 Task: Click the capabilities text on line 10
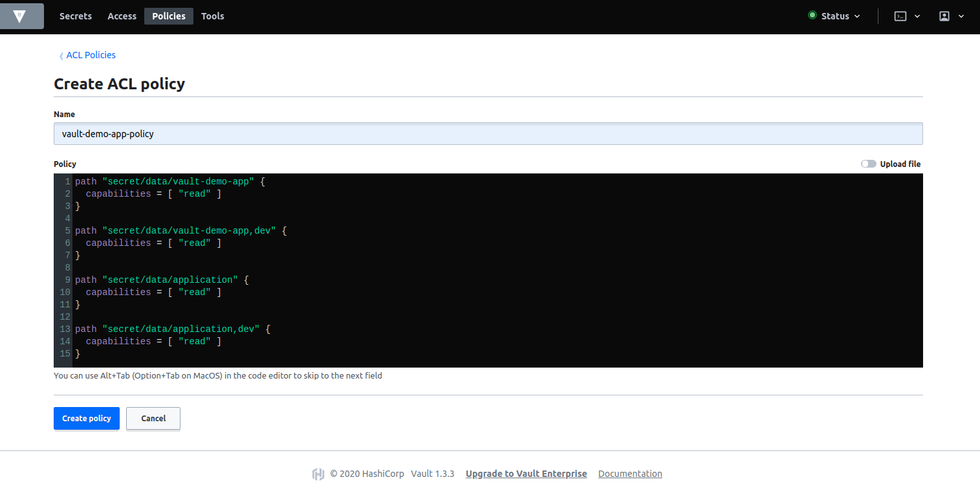118,293
